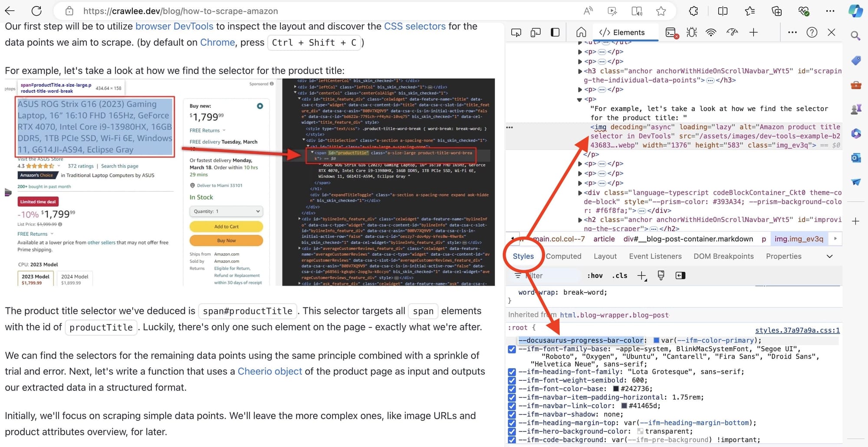Image resolution: width=868 pixels, height=447 pixels.
Task: Click the Issues bug icon in DevTools
Action: (691, 32)
